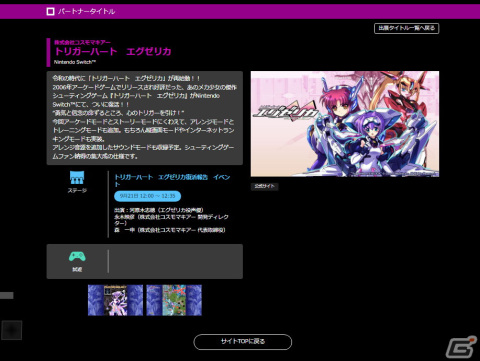Image resolution: width=480 pixels, height=361 pixels.
Task: Open the first screenshot thumbnail with character
Action: (115, 300)
